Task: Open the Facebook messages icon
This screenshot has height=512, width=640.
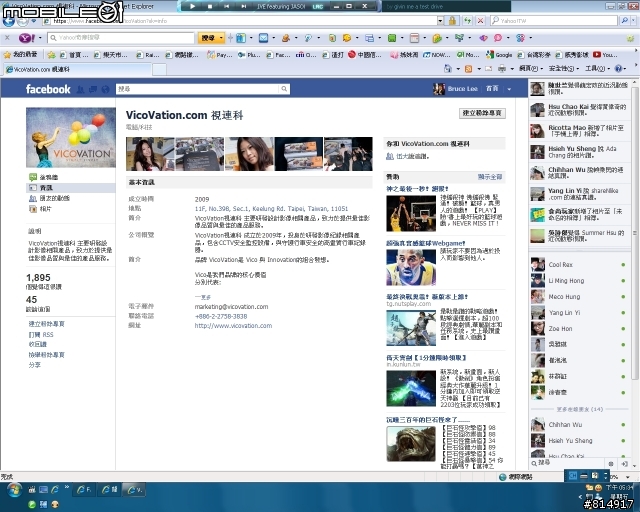Action: pyautogui.click(x=93, y=89)
